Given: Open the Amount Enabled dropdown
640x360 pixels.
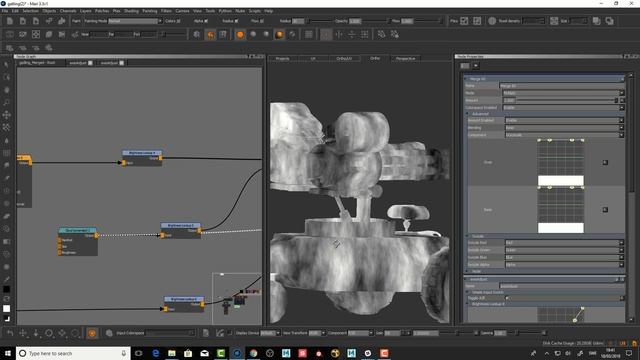Looking at the screenshot, I should pos(564,120).
